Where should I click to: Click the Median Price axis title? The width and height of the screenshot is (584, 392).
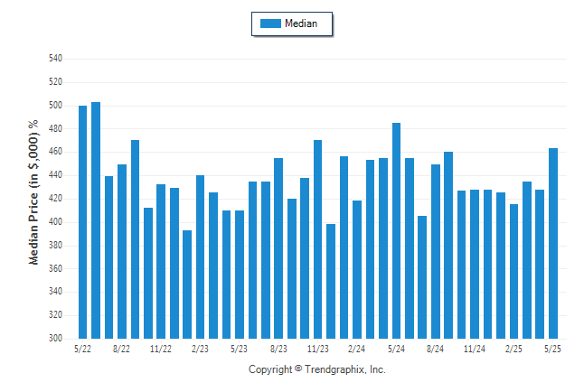point(33,192)
